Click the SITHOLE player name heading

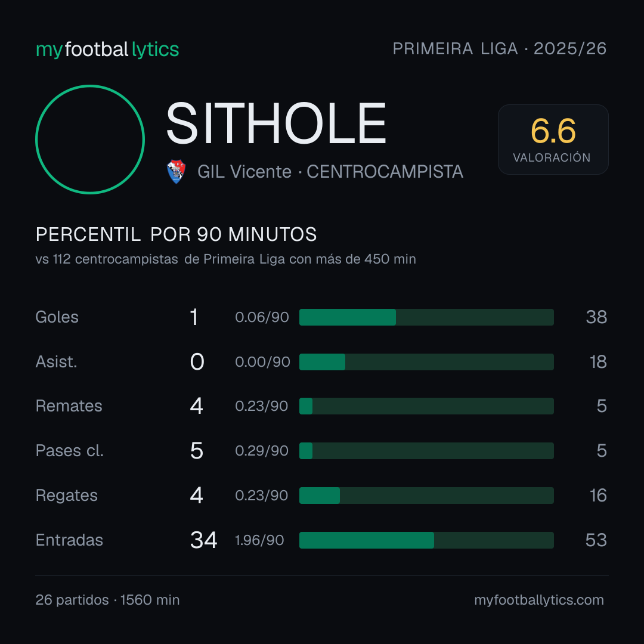[276, 123]
